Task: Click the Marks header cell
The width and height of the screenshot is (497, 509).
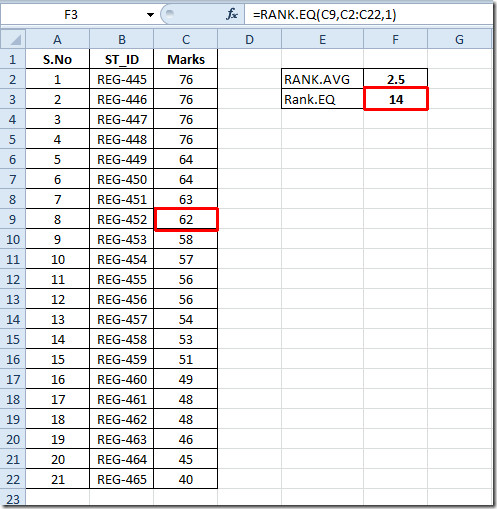Action: click(186, 59)
